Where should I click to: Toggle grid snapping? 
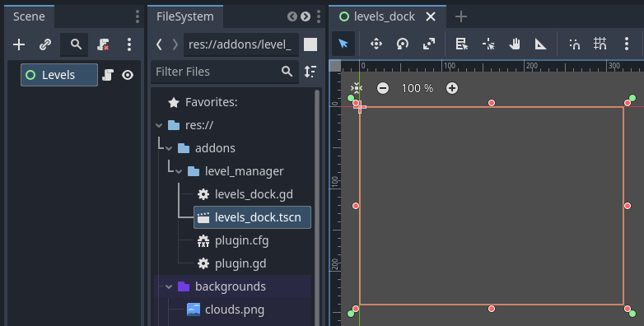tap(600, 44)
